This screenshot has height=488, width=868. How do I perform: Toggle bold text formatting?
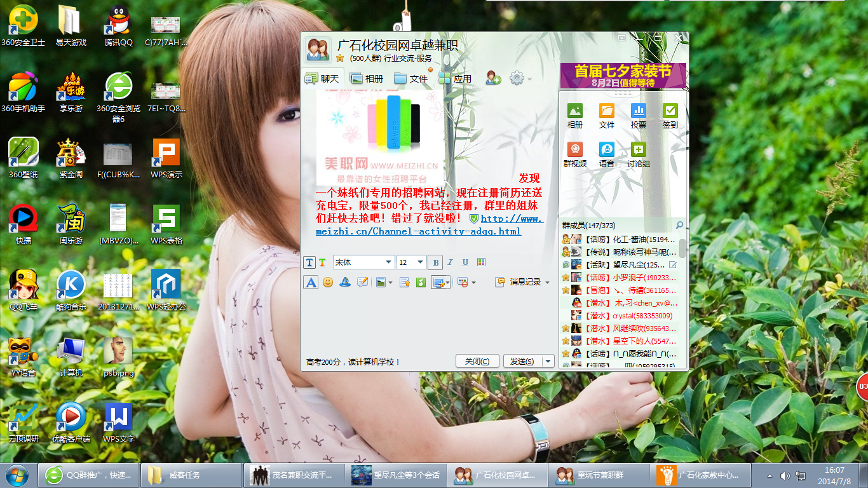(x=436, y=262)
